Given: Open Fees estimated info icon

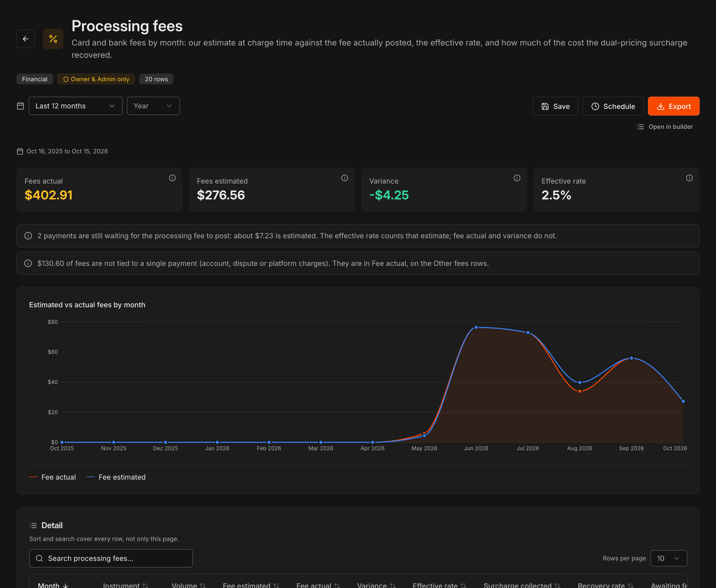Looking at the screenshot, I should pos(344,178).
